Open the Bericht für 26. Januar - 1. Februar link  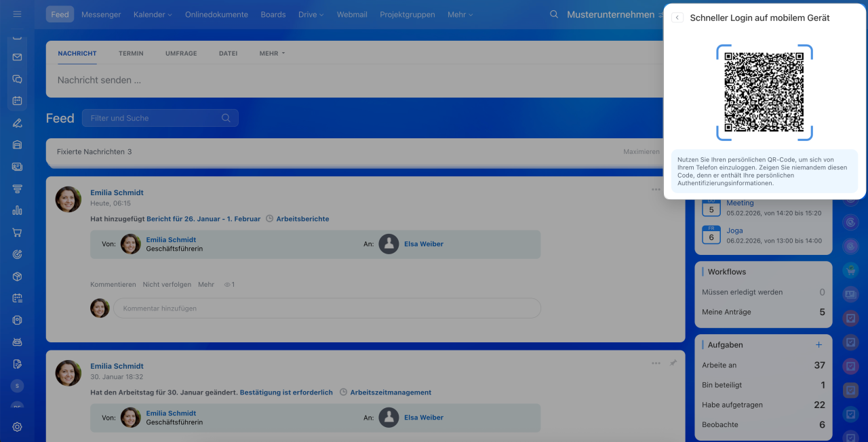pyautogui.click(x=203, y=219)
